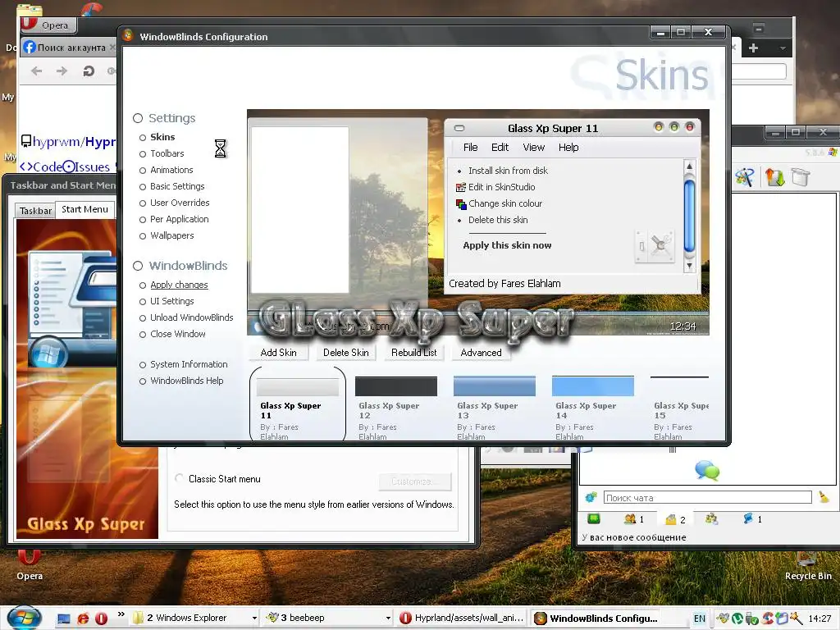840x630 pixels.
Task: Choose the Classic Start menu radio button
Action: (x=180, y=478)
